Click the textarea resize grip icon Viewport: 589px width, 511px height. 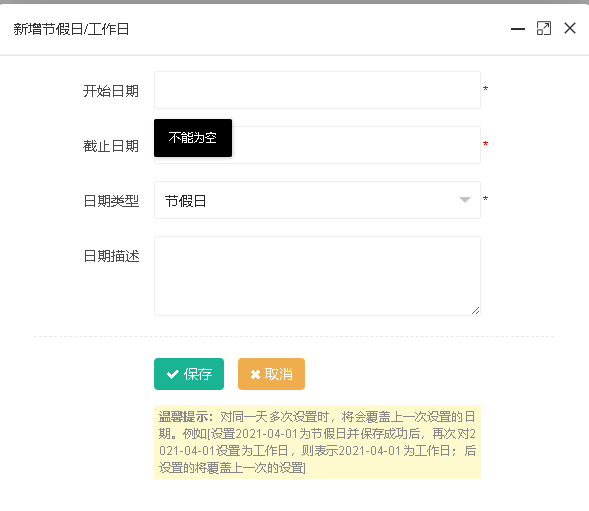[x=475, y=310]
